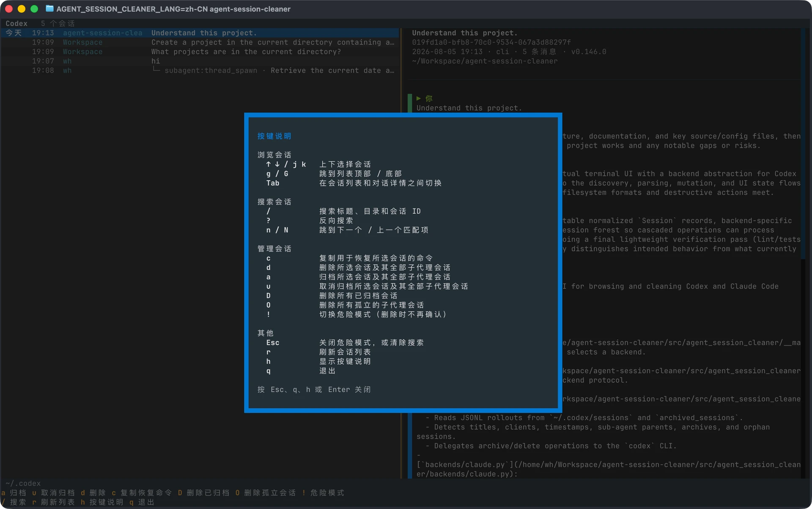The image size is (812, 509).
Task: Click '按 Esc、q、h 或 Enter 关闭' footer
Action: pyautogui.click(x=314, y=389)
